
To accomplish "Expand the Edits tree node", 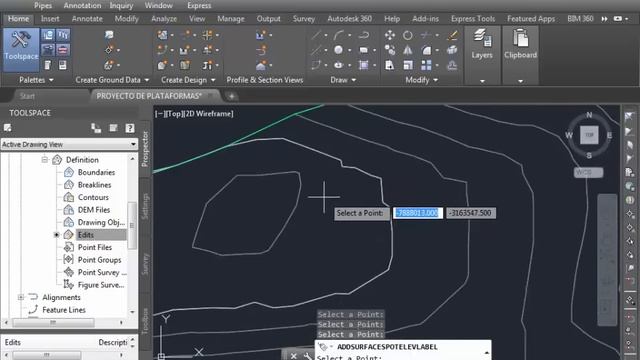I will pos(57,235).
